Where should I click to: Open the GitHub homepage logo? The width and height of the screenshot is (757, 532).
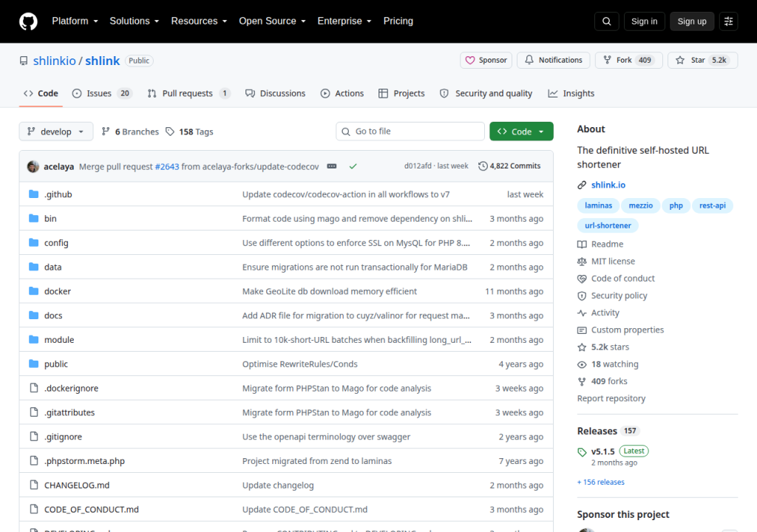pos(28,21)
